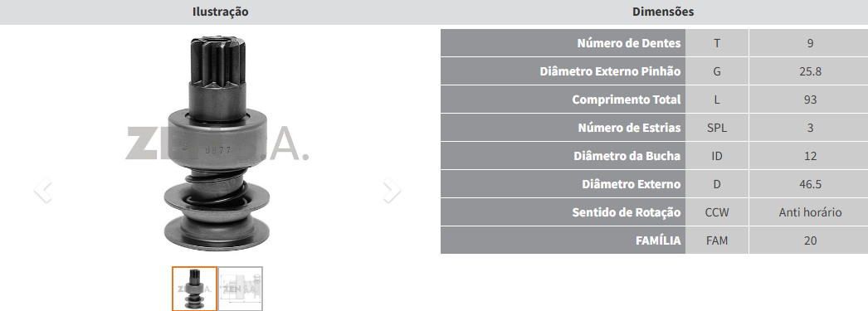Click the Número de Dentes row label
Image resolution: width=868 pixels, height=311 pixels.
[x=629, y=43]
